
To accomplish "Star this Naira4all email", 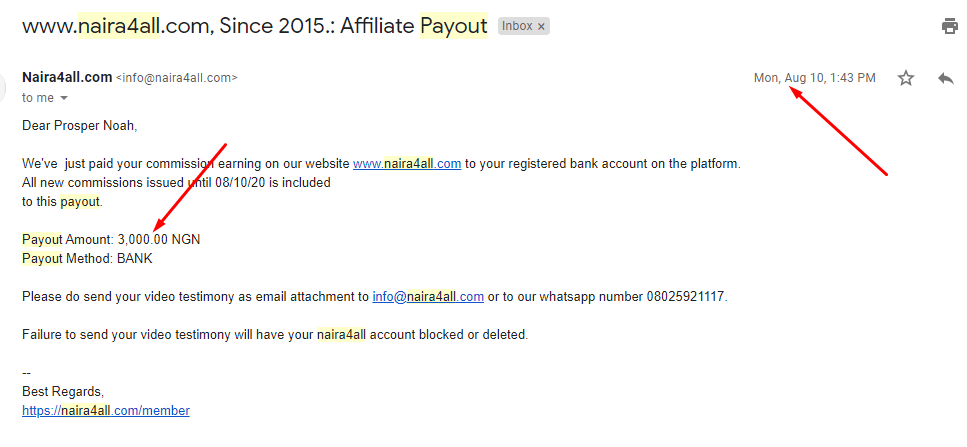I will (906, 78).
